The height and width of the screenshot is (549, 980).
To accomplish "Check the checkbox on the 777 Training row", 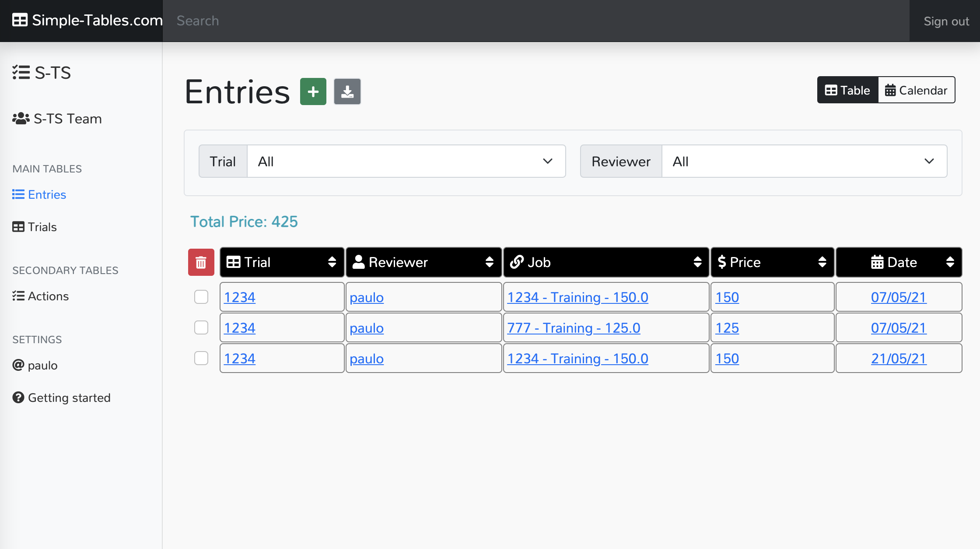I will (201, 327).
